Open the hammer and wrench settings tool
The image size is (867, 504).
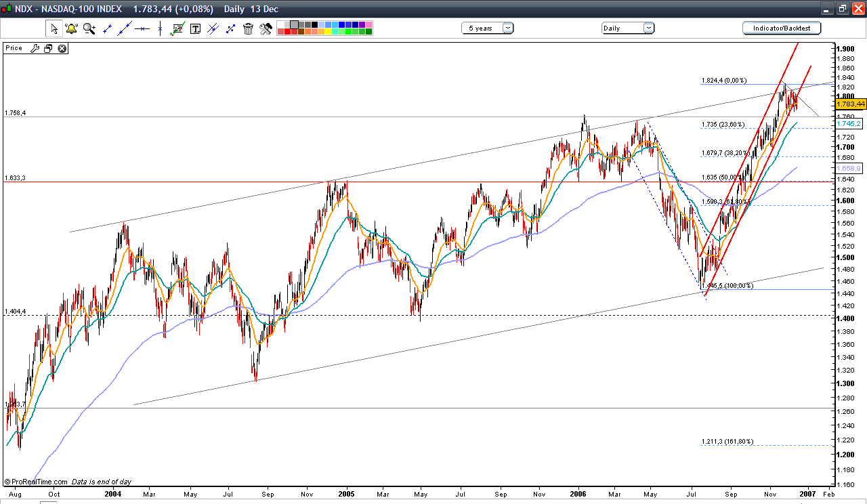266,28
